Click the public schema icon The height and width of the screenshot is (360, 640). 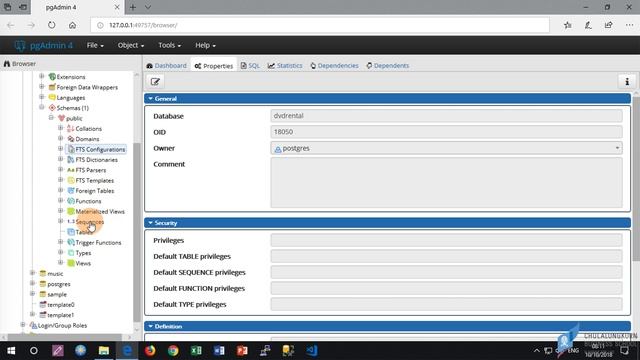tap(61, 118)
